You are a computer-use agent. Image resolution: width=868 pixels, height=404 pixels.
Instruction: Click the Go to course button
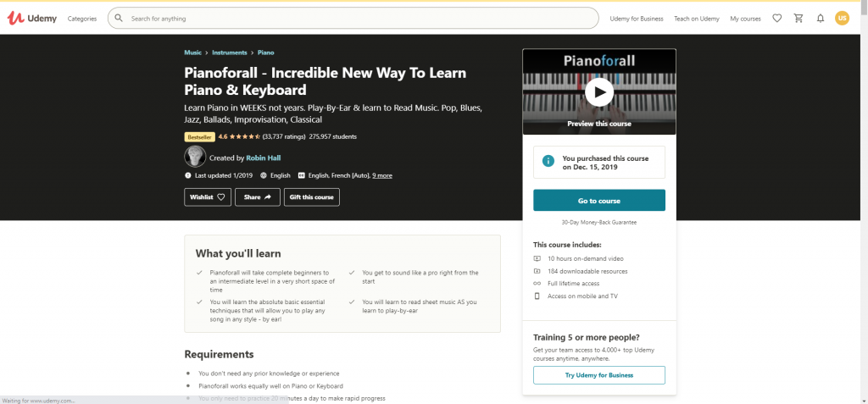pos(599,201)
